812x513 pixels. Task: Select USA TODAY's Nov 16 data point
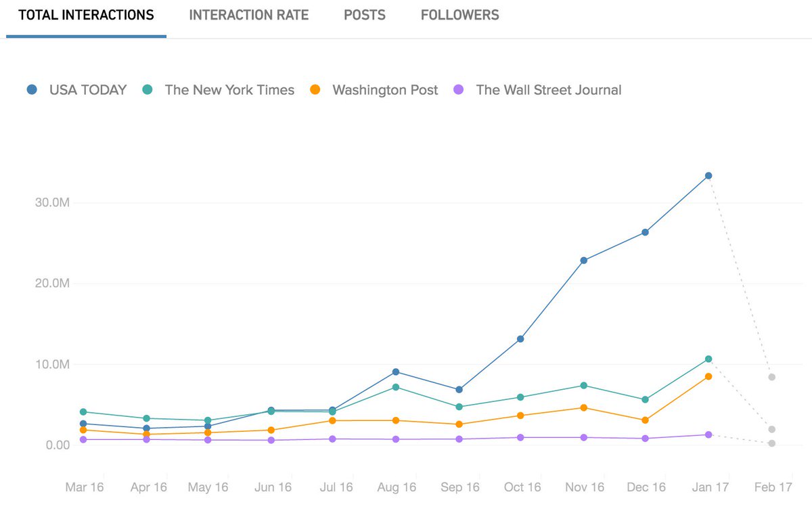pyautogui.click(x=583, y=261)
